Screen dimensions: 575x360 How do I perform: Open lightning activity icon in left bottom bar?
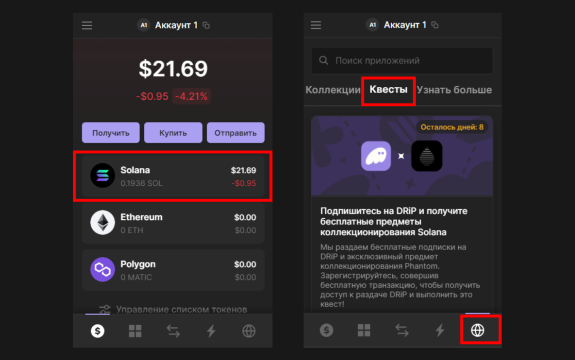(211, 331)
